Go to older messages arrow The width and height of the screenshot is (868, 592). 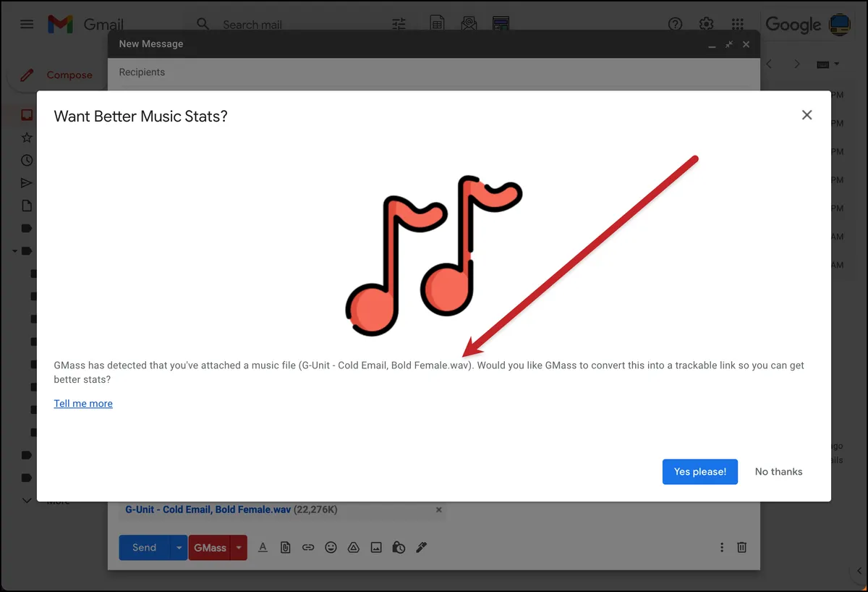point(797,64)
